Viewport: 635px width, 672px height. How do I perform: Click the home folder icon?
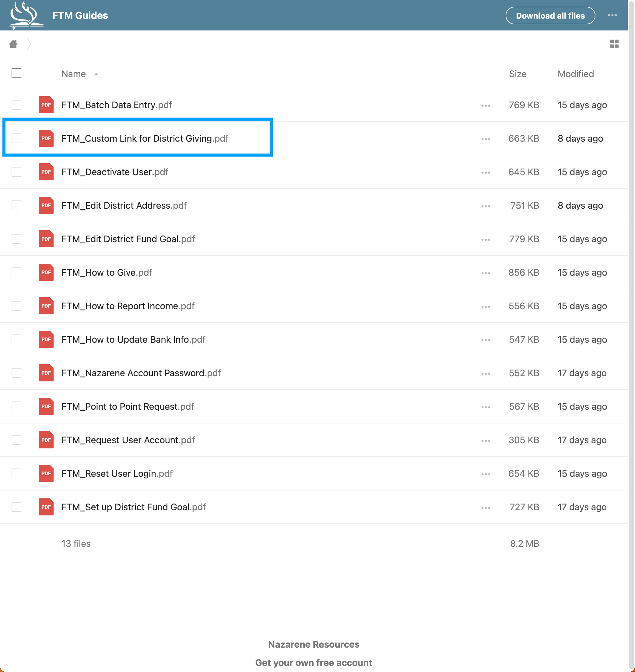pyautogui.click(x=13, y=44)
